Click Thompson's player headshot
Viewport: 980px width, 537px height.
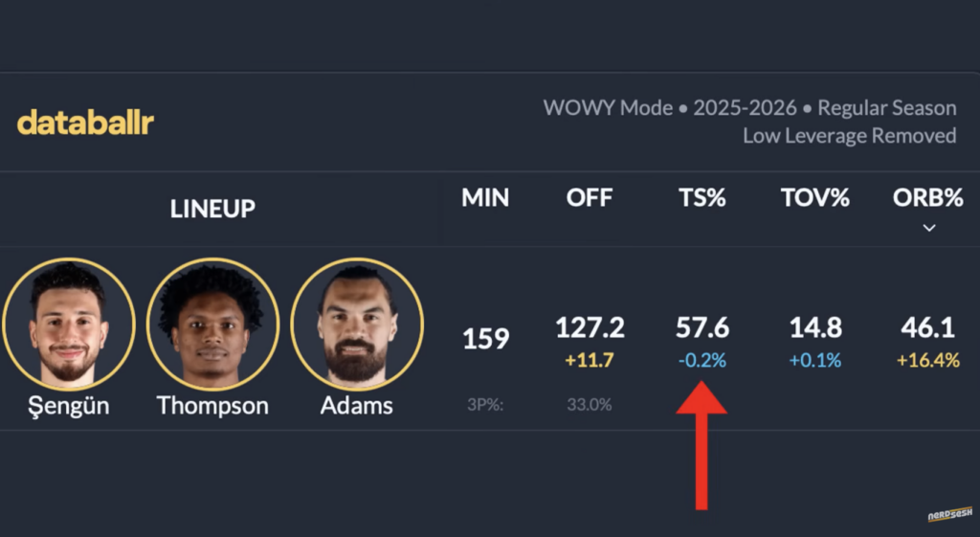212,324
